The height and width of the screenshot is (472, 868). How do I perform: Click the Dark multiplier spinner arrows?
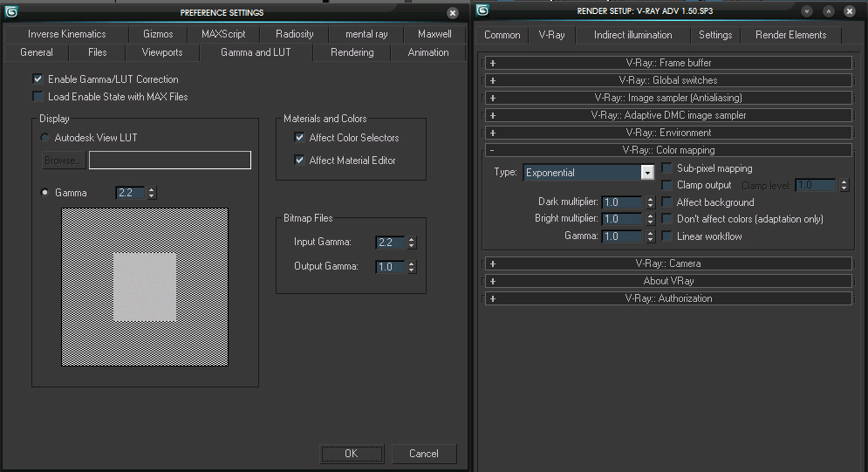pos(651,202)
